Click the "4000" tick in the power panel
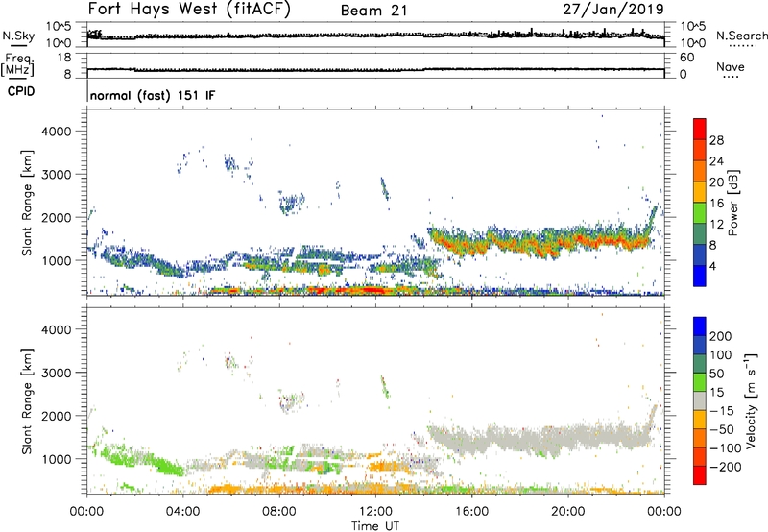 tap(56, 132)
